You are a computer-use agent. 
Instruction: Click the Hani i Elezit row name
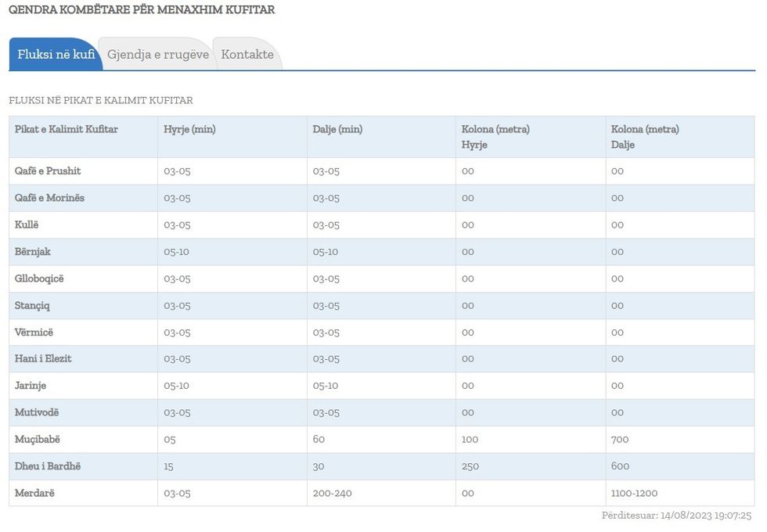[x=43, y=359]
